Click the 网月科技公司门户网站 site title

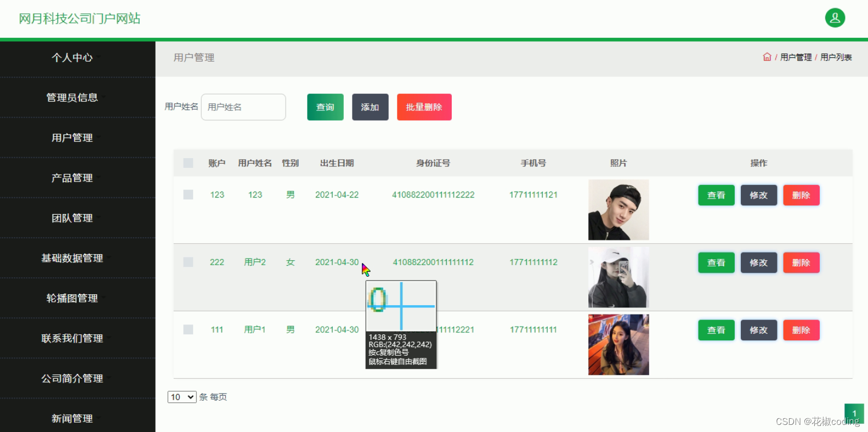80,19
